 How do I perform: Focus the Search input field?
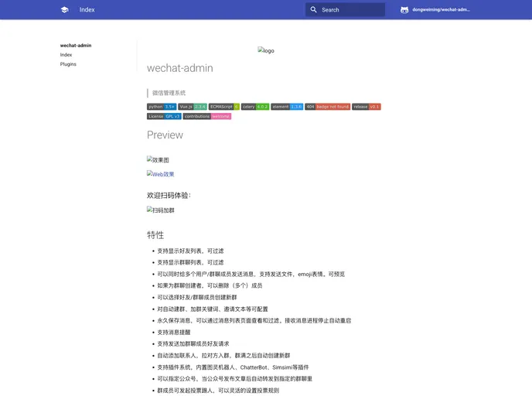point(345,10)
